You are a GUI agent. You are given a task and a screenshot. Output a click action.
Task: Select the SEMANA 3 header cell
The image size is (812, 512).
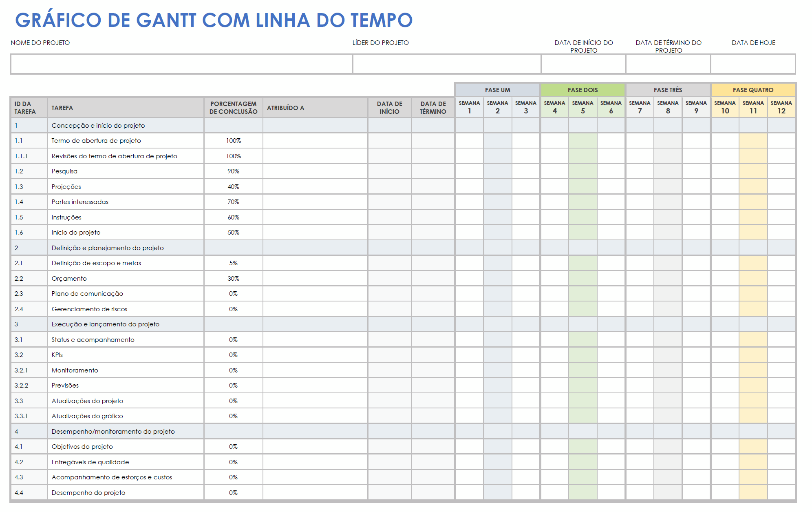click(x=525, y=107)
